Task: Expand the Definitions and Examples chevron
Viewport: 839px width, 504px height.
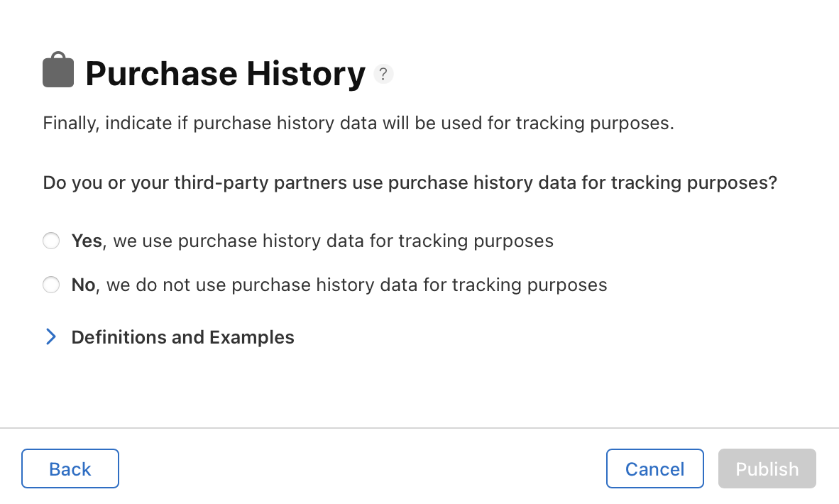Action: click(51, 337)
